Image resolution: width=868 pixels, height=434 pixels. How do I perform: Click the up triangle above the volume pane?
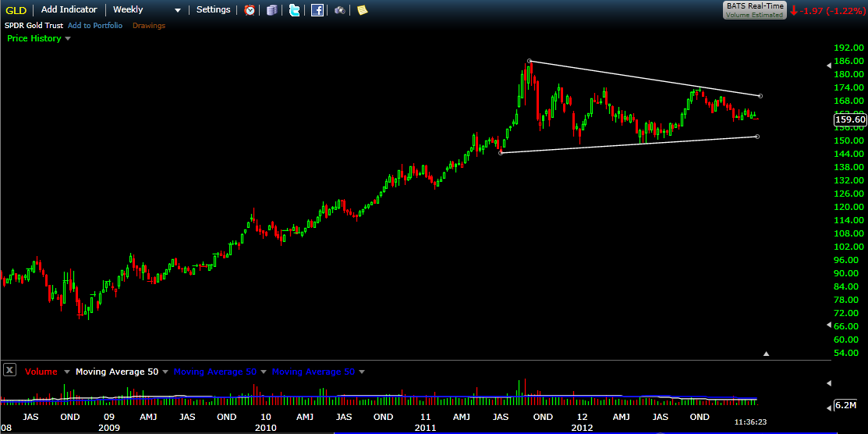point(766,353)
